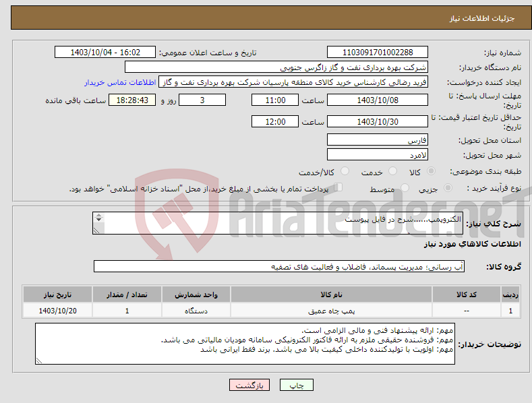Select the متوسط purchase type radio

[x=405, y=187]
